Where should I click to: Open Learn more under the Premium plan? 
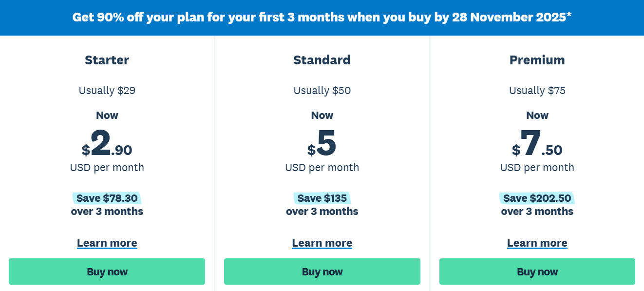pyautogui.click(x=537, y=243)
